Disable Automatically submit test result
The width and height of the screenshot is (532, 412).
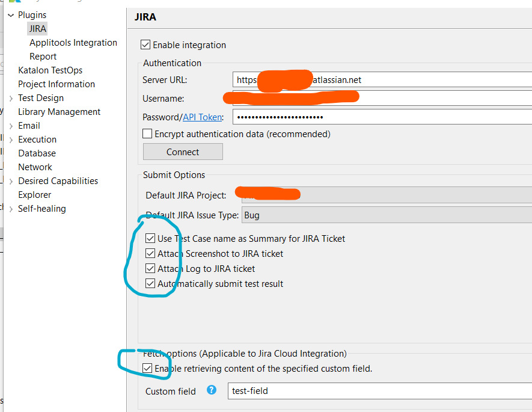(150, 283)
